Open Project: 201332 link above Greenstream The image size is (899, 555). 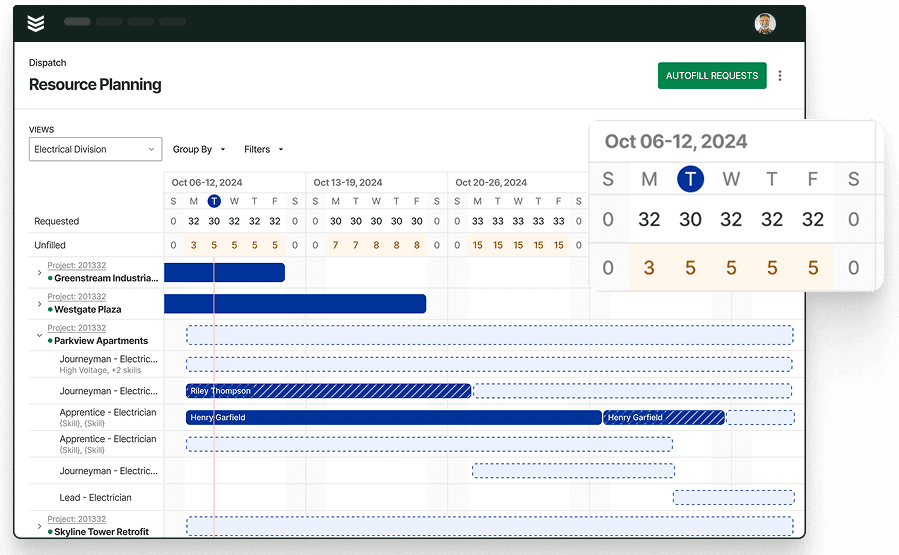coord(76,265)
